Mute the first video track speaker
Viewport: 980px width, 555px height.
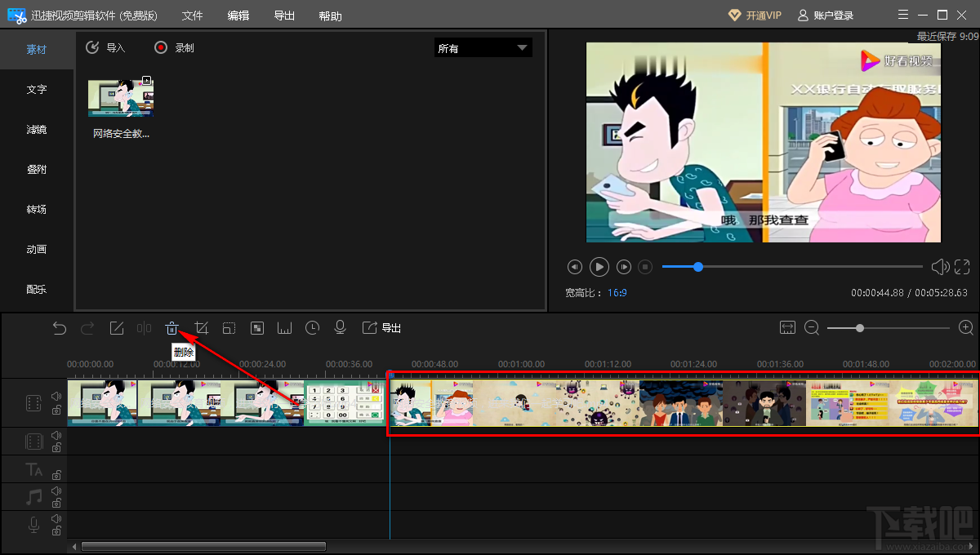[x=56, y=396]
